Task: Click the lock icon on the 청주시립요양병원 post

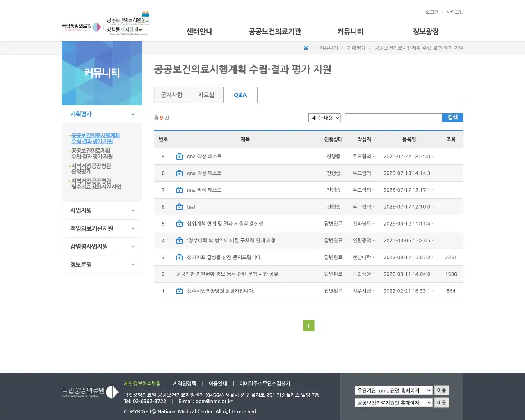Action: (179, 291)
